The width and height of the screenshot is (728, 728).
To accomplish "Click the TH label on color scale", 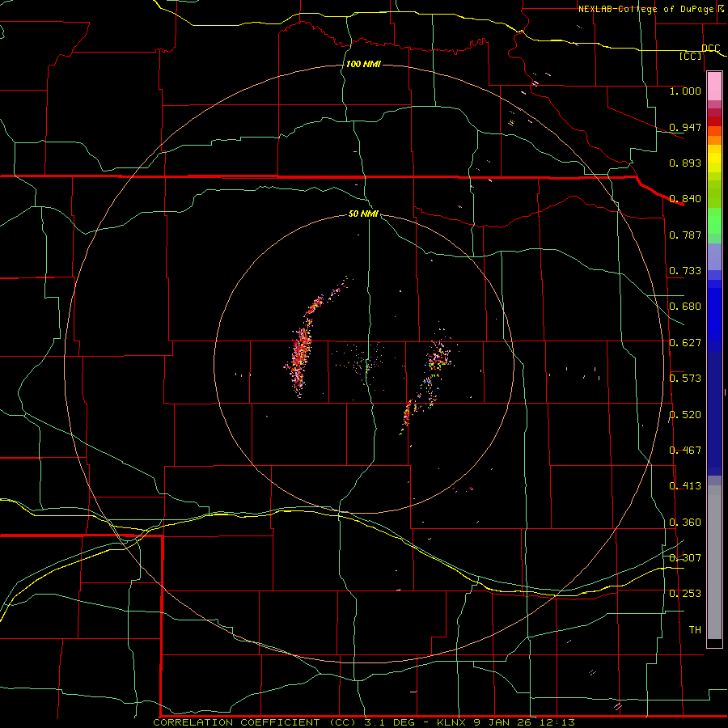I will (695, 629).
